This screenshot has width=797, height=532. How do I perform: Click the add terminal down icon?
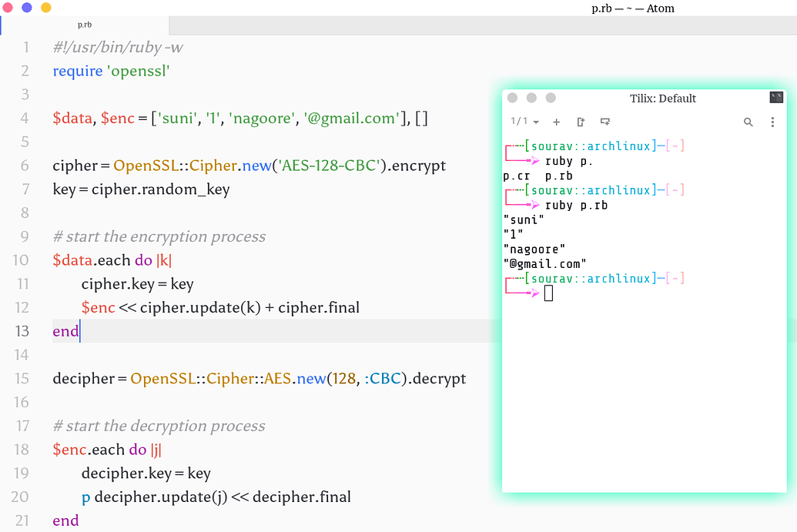[605, 122]
